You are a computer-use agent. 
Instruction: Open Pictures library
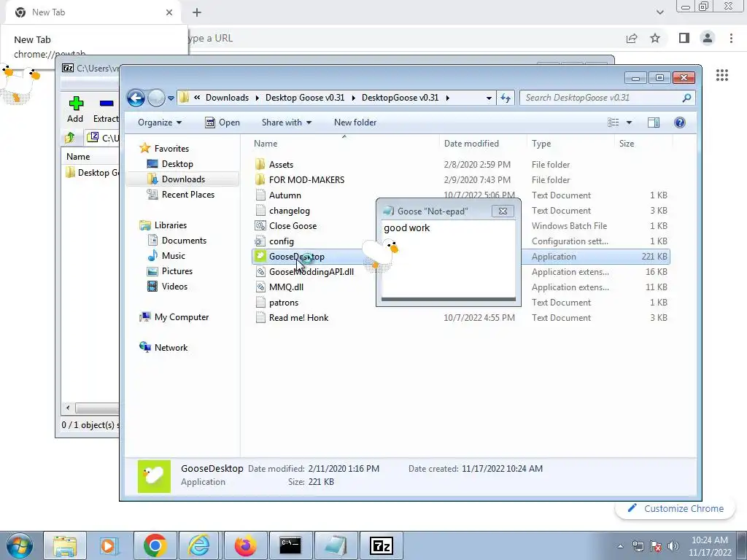pos(177,271)
